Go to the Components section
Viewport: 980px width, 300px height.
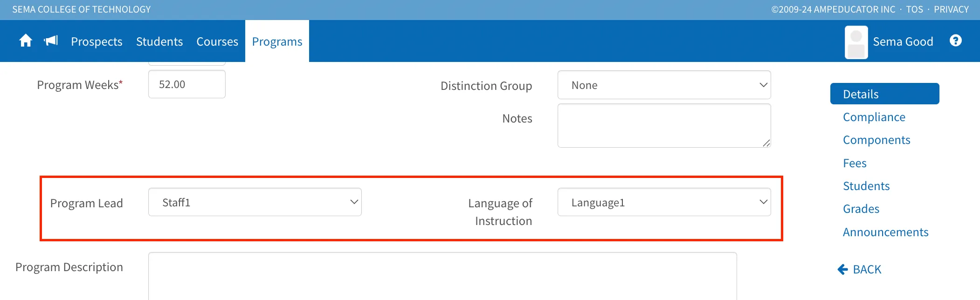coord(876,140)
